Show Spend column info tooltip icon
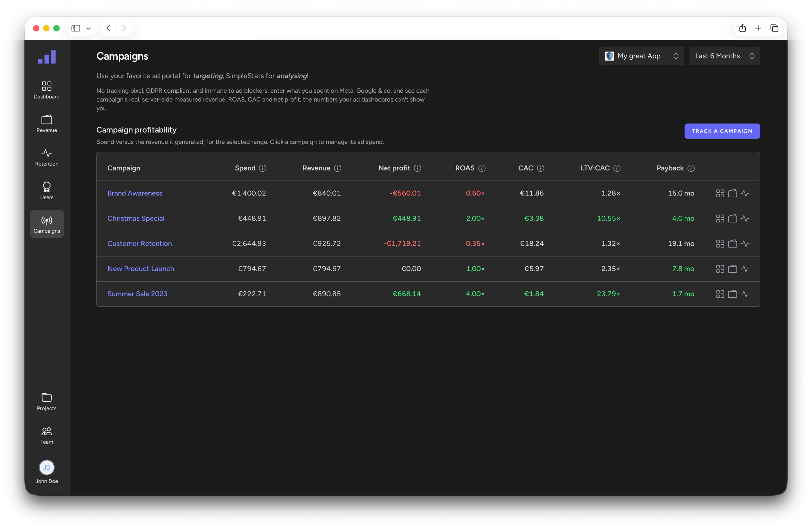Viewport: 812px width, 528px height. (262, 168)
